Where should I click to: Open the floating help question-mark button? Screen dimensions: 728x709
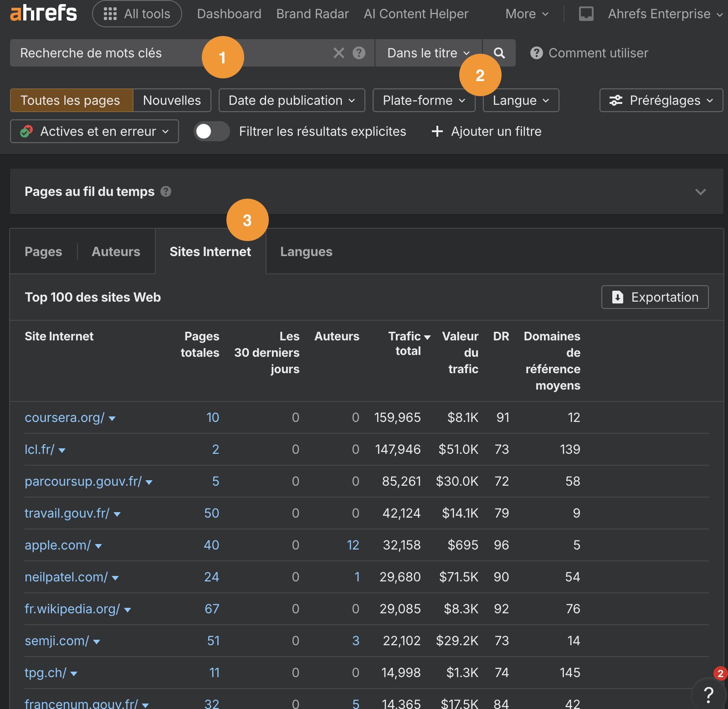point(708,694)
